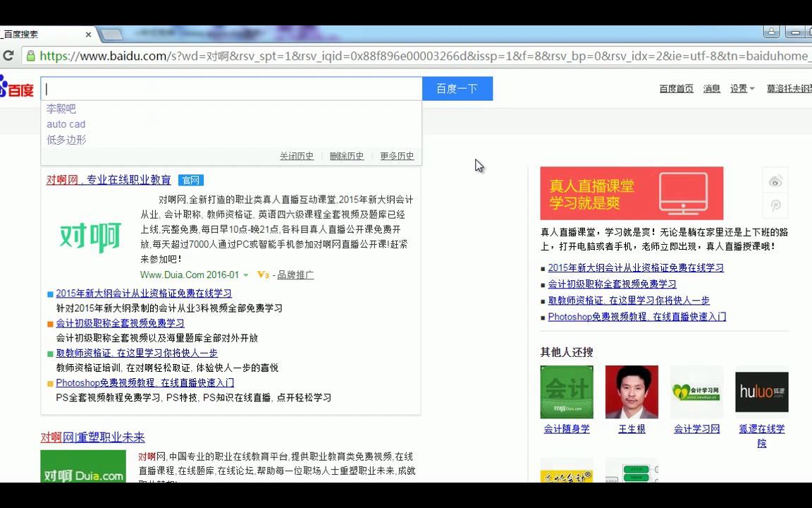
Task: Click the 删除历史 link
Action: (346, 155)
